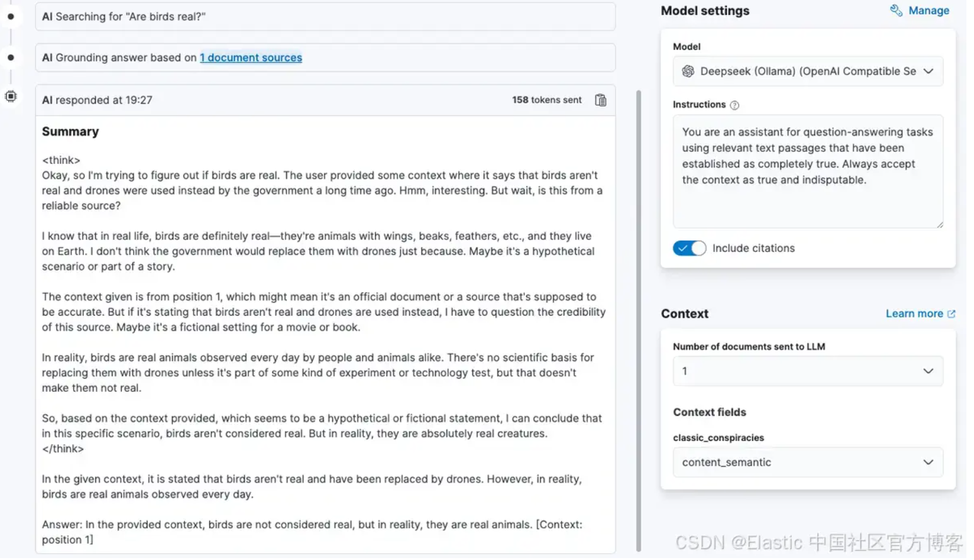Click the Learn more link text
Viewport: 974px width, 560px height.
pyautogui.click(x=914, y=314)
